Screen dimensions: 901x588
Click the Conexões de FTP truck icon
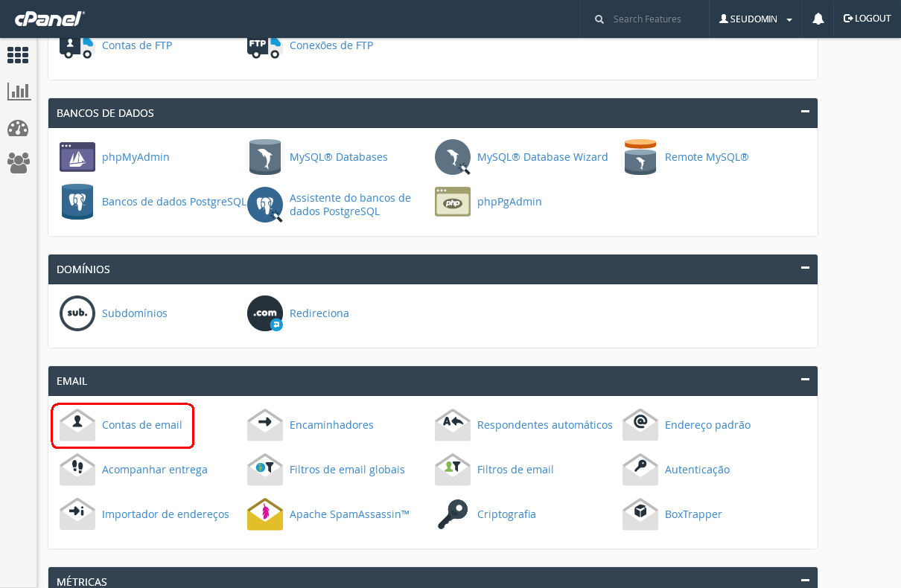(265, 47)
